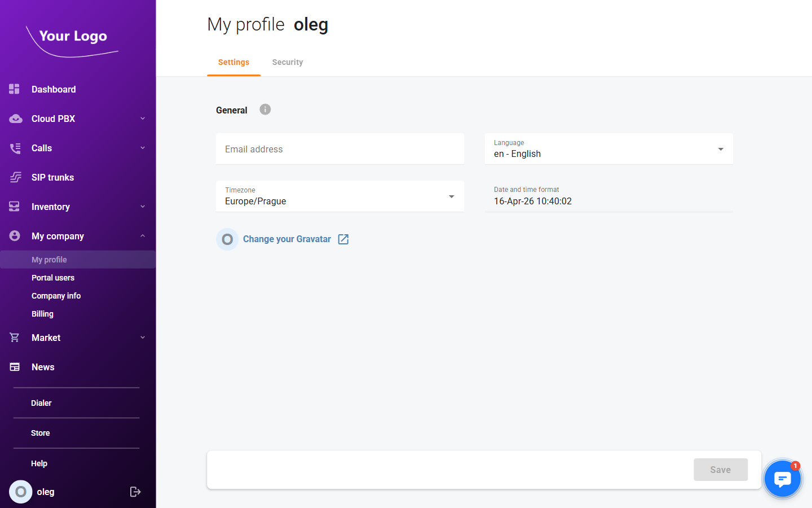Viewport: 812px width, 508px height.
Task: Click the Market shopping cart icon
Action: (x=14, y=337)
